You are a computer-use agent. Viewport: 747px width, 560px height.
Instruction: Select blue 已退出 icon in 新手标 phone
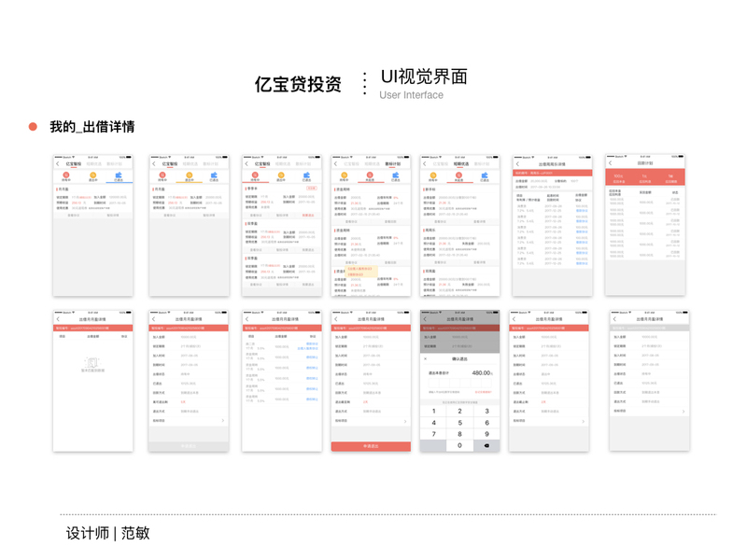point(485,176)
